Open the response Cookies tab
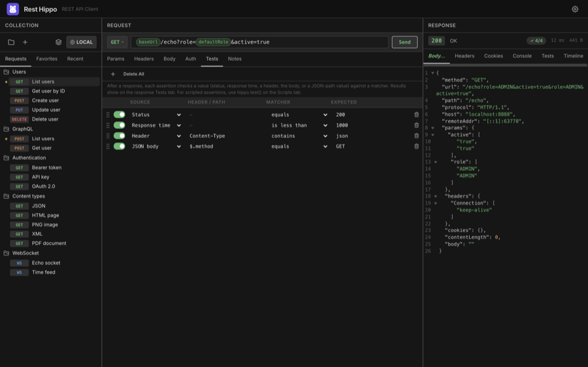Image resolution: width=588 pixels, height=367 pixels. coord(493,56)
